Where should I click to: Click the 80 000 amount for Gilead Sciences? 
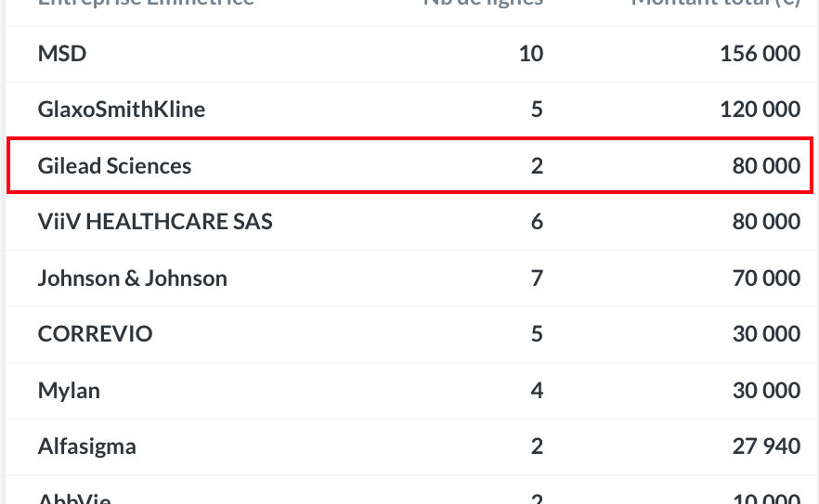(766, 165)
